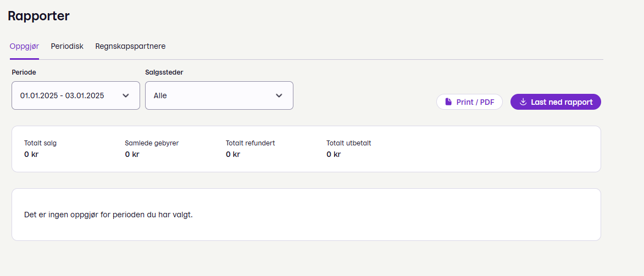Switch to the Periodisk tab
The height and width of the screenshot is (276, 644).
pyautogui.click(x=67, y=46)
